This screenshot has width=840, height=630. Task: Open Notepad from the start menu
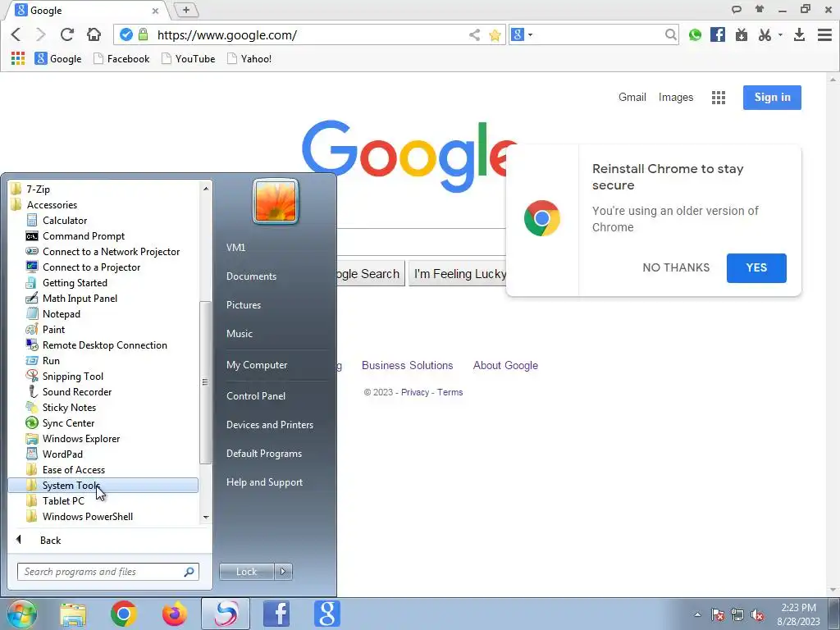[x=61, y=314]
